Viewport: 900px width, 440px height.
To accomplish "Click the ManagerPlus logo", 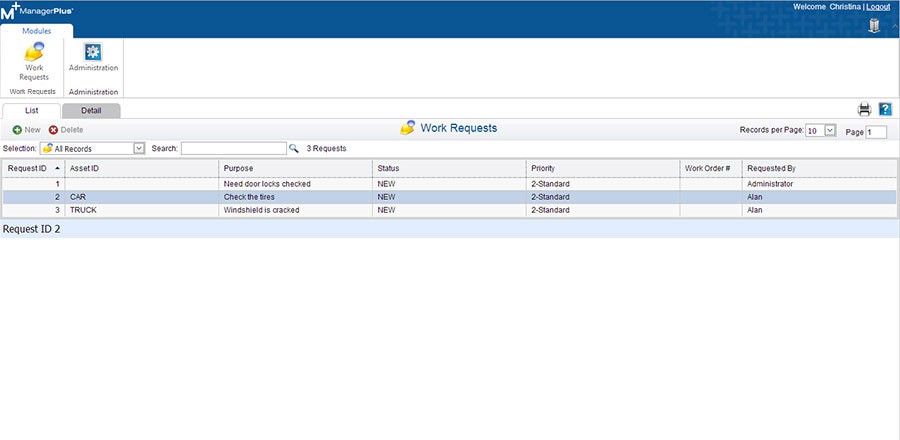I will (x=37, y=10).
